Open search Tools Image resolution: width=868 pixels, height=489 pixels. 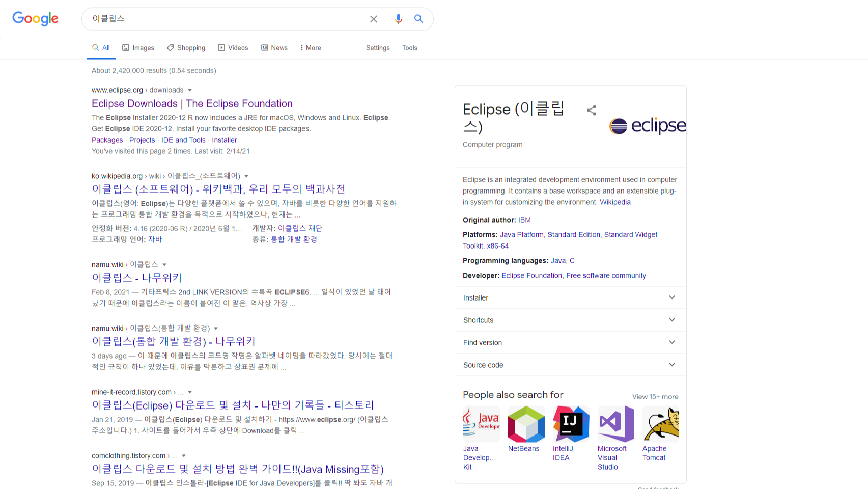[x=410, y=48]
